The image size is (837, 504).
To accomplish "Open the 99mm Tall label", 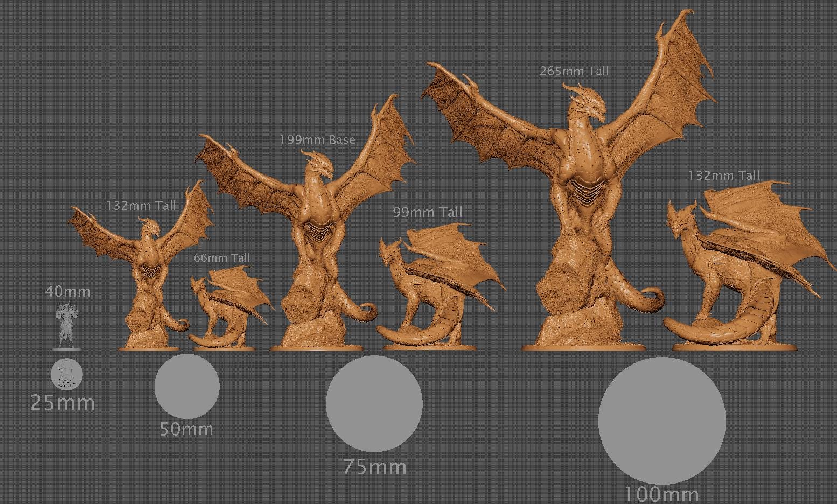I will click(427, 212).
